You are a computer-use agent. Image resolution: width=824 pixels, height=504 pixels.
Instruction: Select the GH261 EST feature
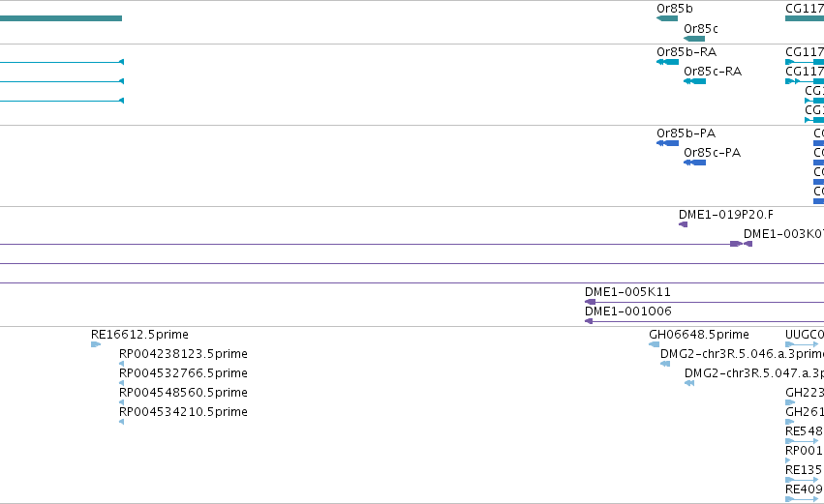(789, 422)
